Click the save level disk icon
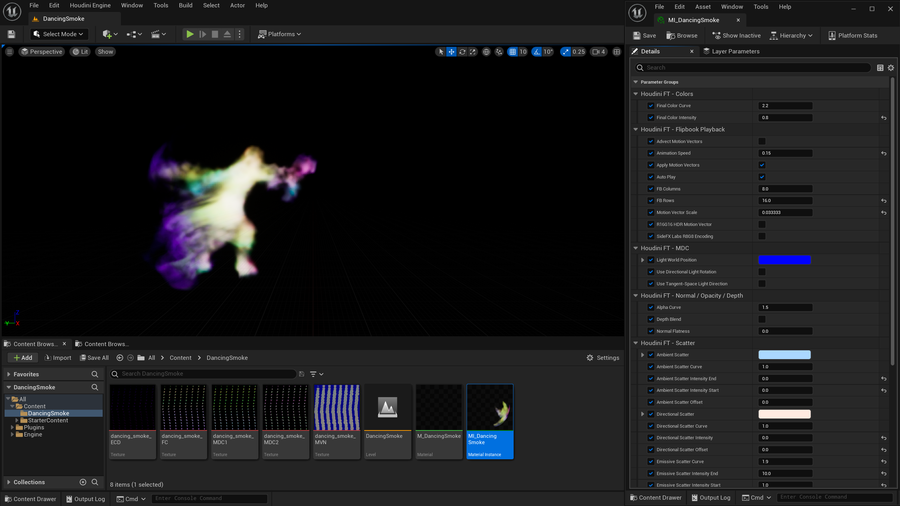 11,34
